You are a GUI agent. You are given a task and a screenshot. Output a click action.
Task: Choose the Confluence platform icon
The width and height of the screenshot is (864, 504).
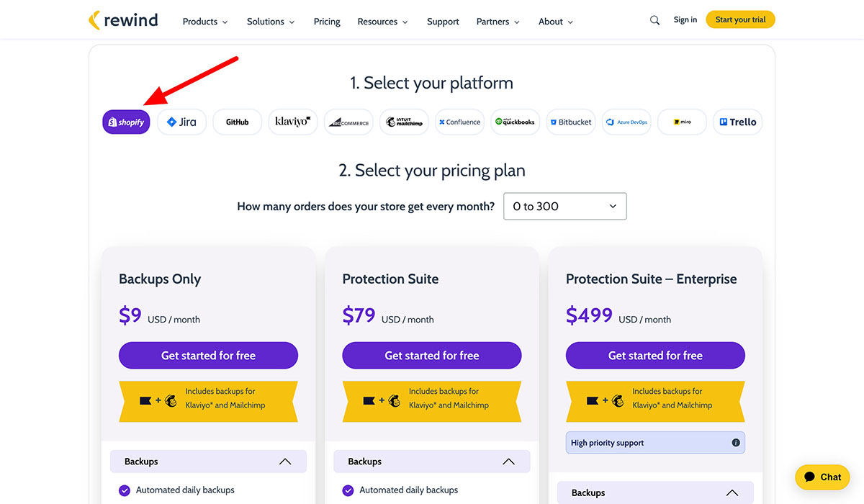point(459,122)
